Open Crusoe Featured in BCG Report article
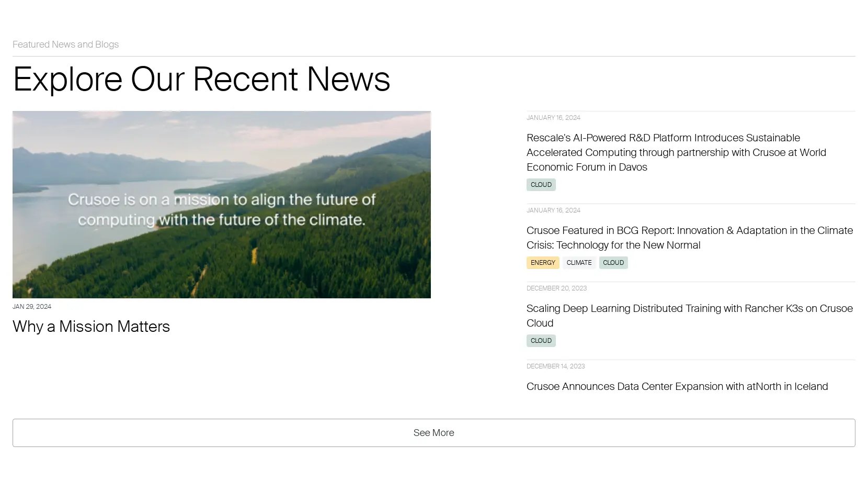Image resolution: width=868 pixels, height=481 pixels. 690,238
